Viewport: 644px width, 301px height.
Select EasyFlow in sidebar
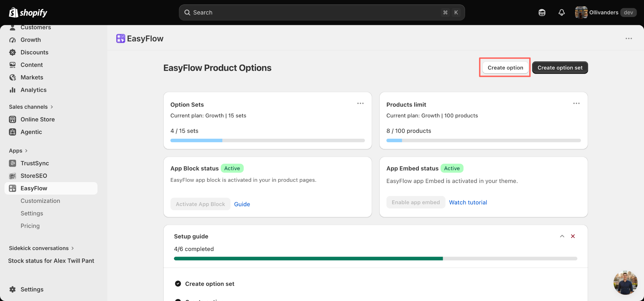[51, 188]
